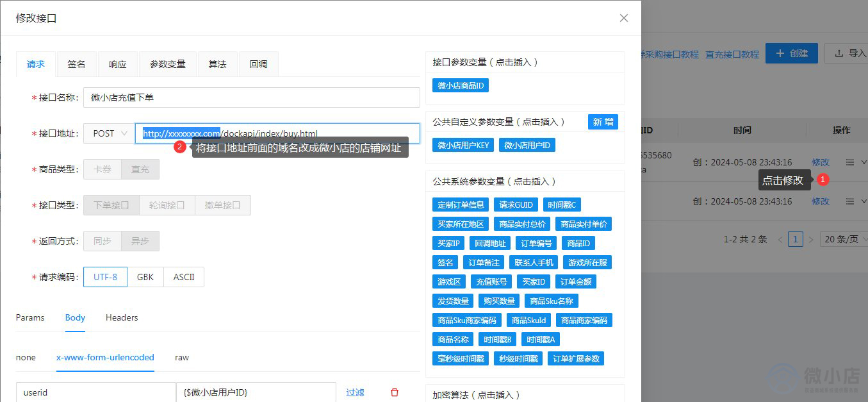Click 修改 link in second table row
868x402 pixels.
point(821,201)
